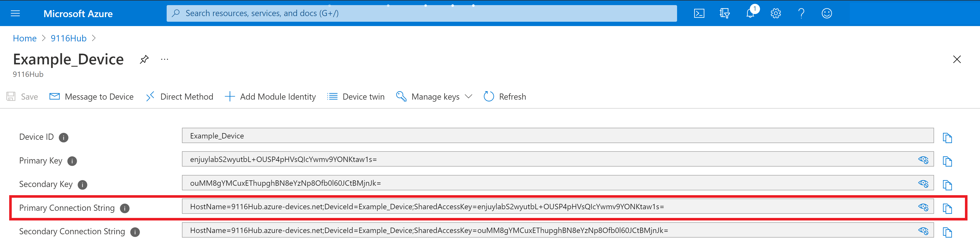View the Primary Connection String info tooltip
This screenshot has height=245, width=980.
pyautogui.click(x=124, y=208)
